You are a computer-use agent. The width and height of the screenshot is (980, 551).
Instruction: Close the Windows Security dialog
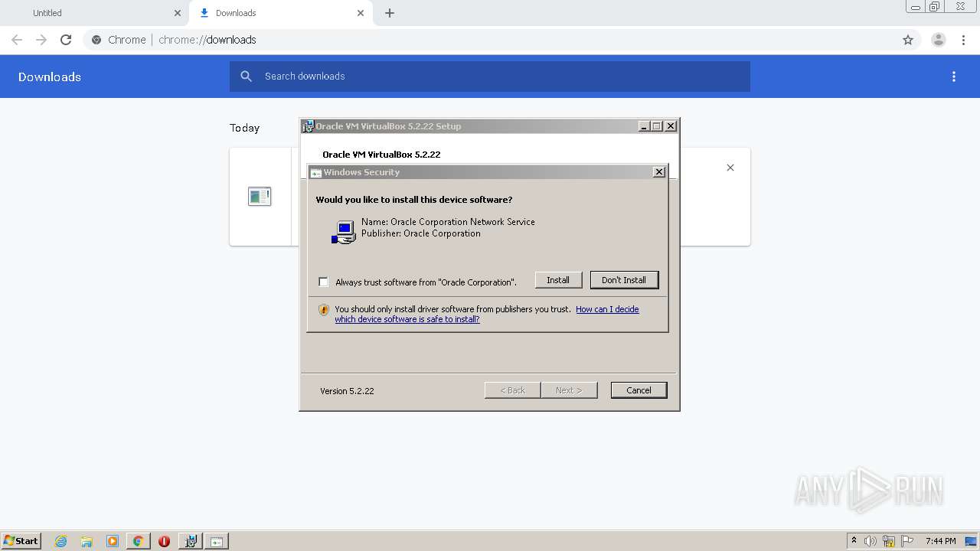(x=659, y=172)
